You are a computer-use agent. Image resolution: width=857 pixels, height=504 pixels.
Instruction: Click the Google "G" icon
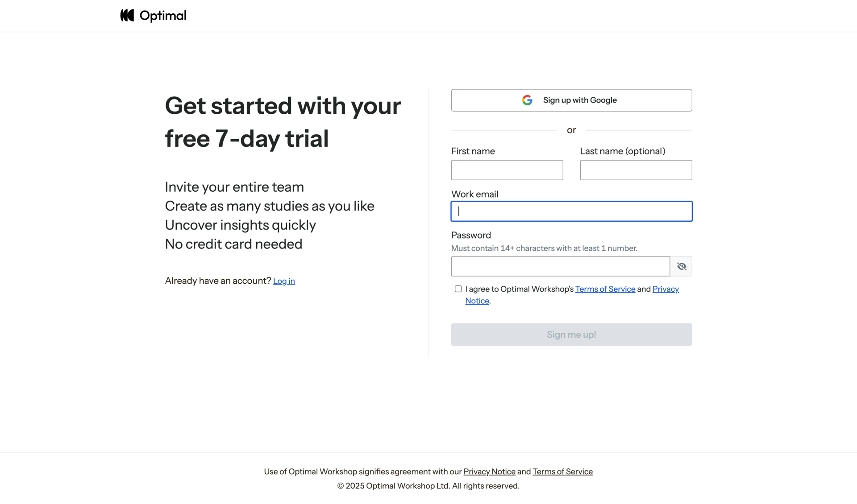point(527,100)
